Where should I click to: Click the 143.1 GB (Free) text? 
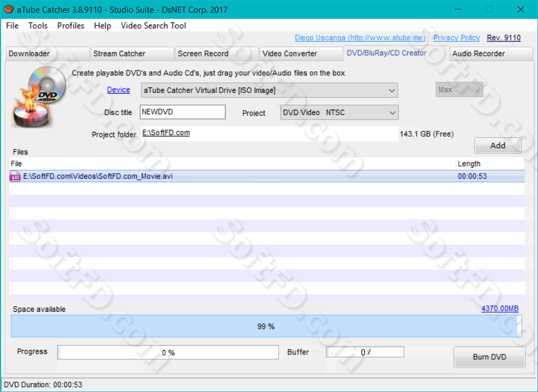click(x=427, y=134)
